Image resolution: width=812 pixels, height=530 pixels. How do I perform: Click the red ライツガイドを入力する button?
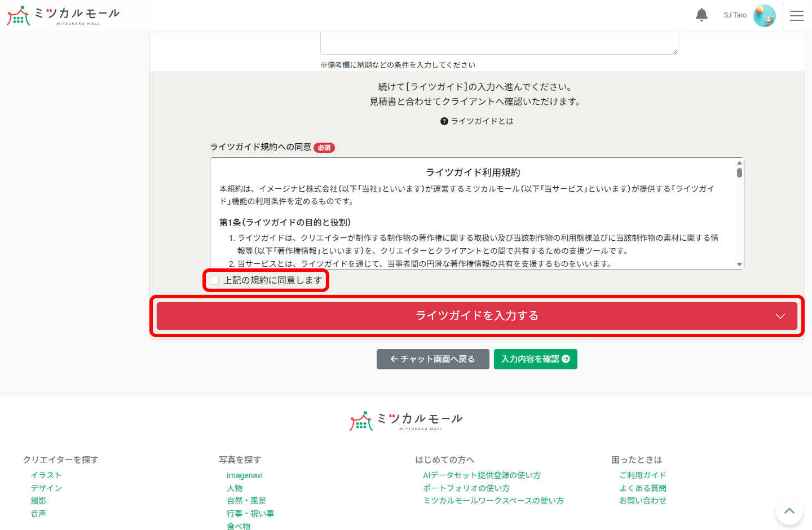(477, 316)
